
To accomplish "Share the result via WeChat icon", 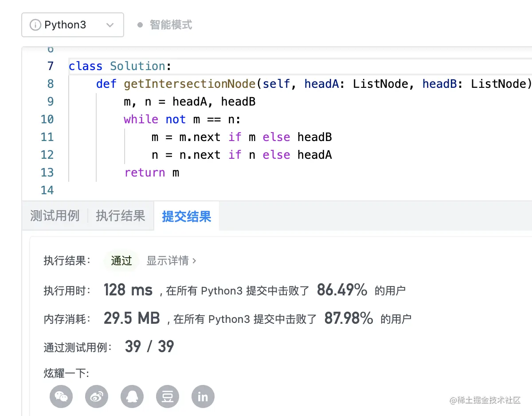I will (61, 396).
